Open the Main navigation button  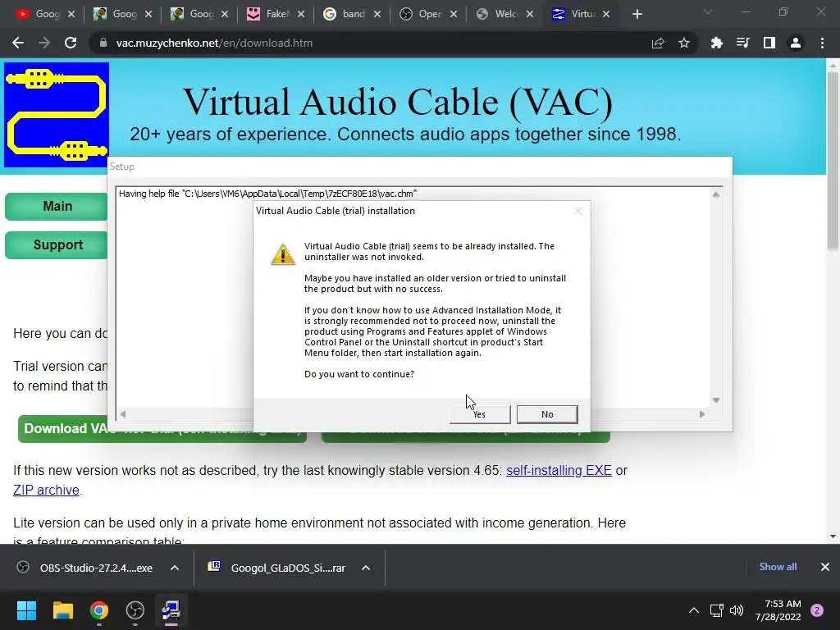point(57,206)
